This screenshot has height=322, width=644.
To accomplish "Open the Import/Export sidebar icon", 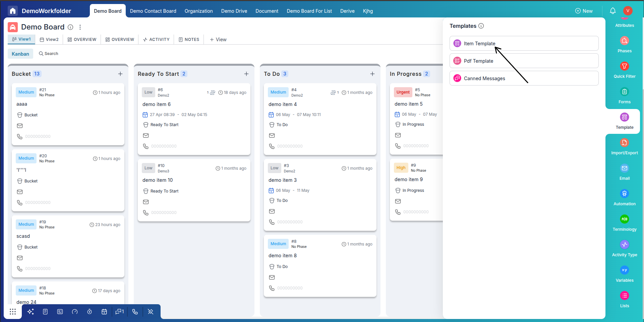I will click(624, 143).
